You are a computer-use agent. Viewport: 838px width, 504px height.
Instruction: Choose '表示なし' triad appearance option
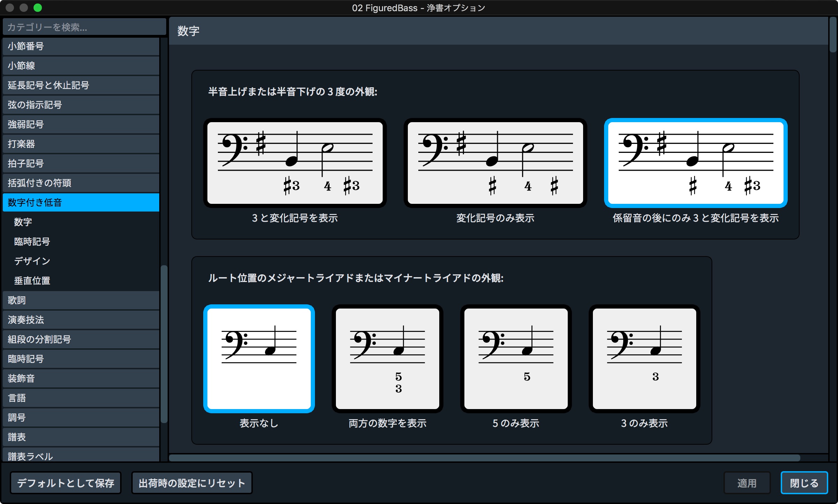tap(259, 358)
